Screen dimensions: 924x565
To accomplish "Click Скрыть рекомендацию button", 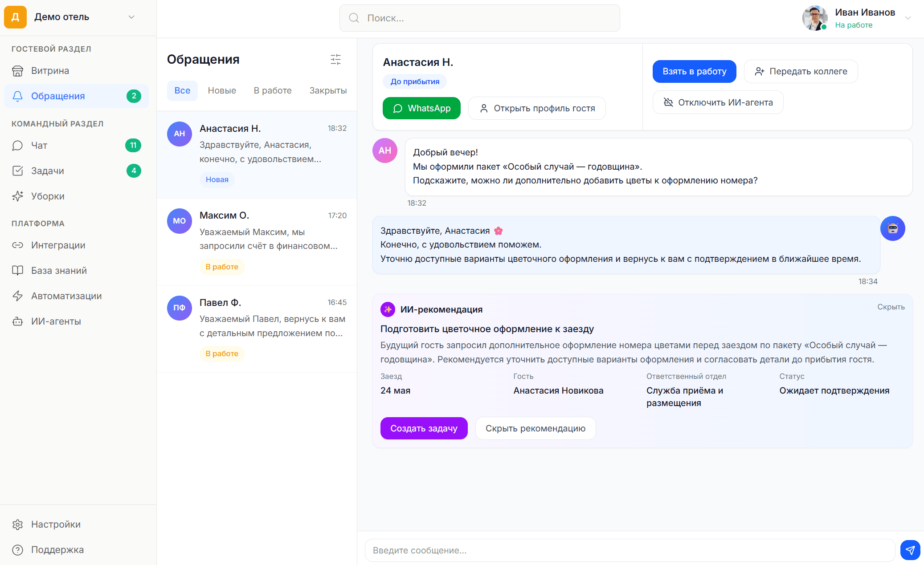I will [x=536, y=429].
